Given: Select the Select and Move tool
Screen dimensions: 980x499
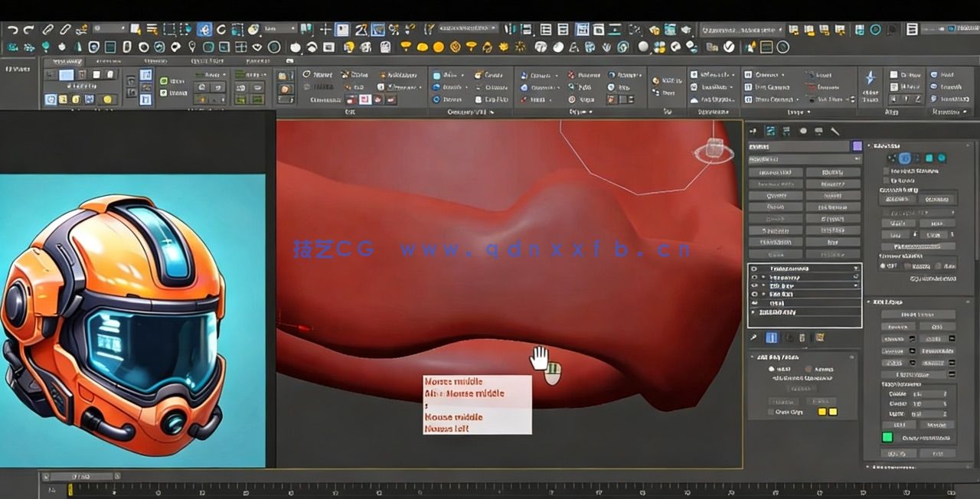Looking at the screenshot, I should (x=204, y=29).
